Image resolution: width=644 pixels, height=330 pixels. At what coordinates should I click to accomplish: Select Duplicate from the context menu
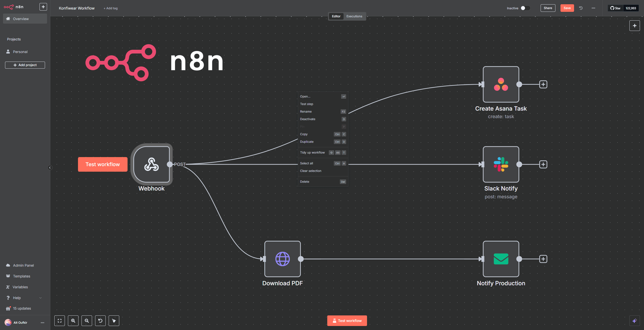307,142
